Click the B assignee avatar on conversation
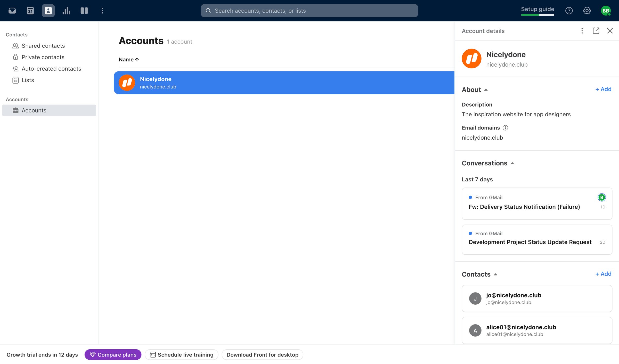Image resolution: width=619 pixels, height=364 pixels. pyautogui.click(x=602, y=197)
